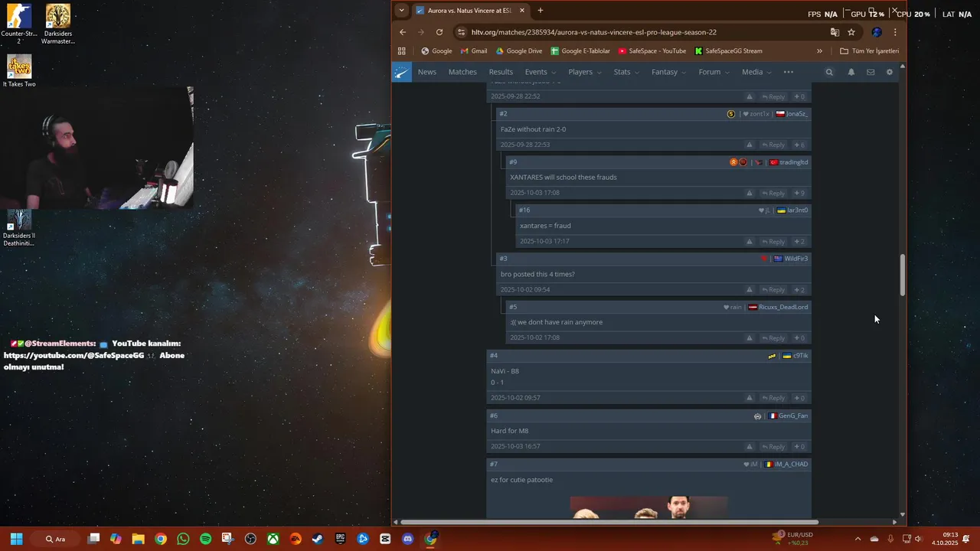Expand the Fantasy dropdown menu
The width and height of the screenshot is (980, 551).
669,72
